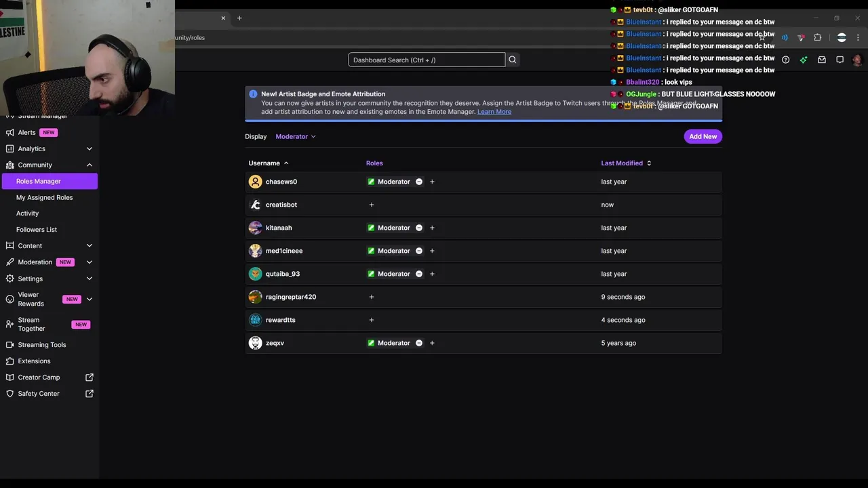Go to Followers List in sidebar
868x488 pixels.
click(x=37, y=229)
